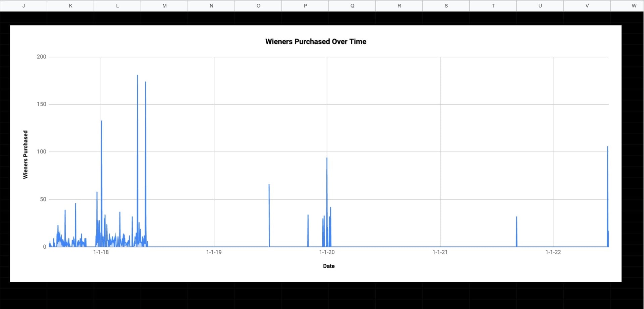Click the column Q header
Screen dimensions: 644x309
(x=352, y=6)
